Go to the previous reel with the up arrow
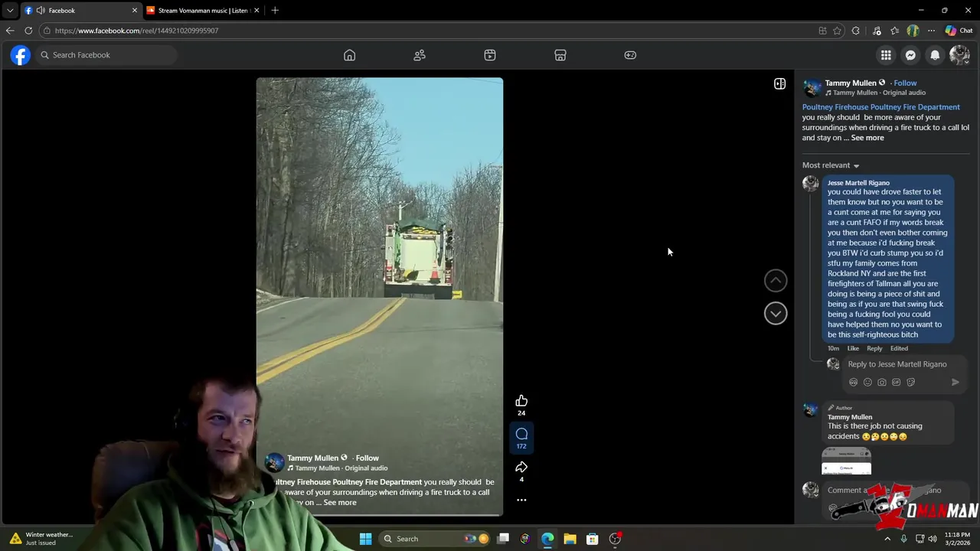This screenshot has height=551, width=980. point(776,281)
